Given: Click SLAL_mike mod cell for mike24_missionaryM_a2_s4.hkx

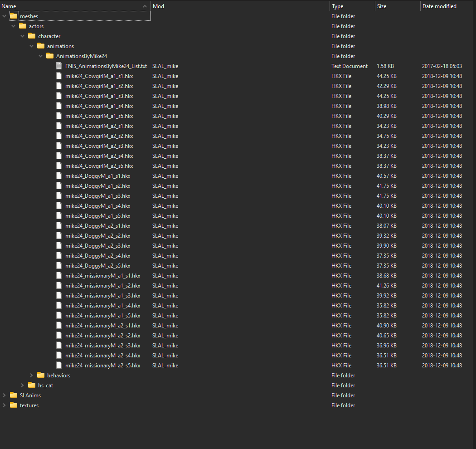Looking at the screenshot, I should 165,356.
